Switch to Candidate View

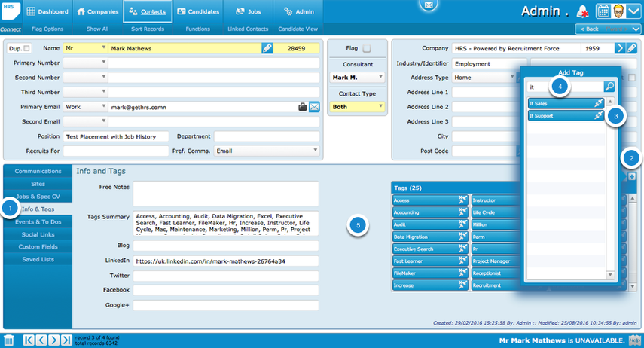click(x=298, y=29)
